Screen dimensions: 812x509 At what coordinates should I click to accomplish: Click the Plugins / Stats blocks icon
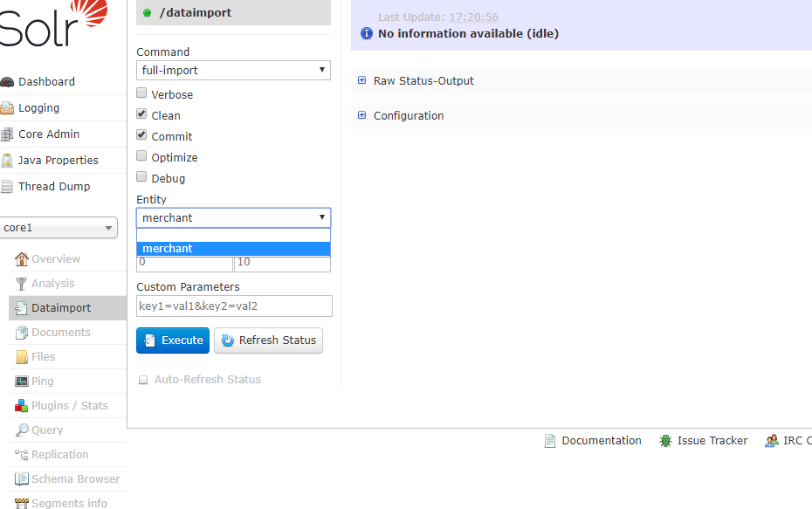[21, 406]
